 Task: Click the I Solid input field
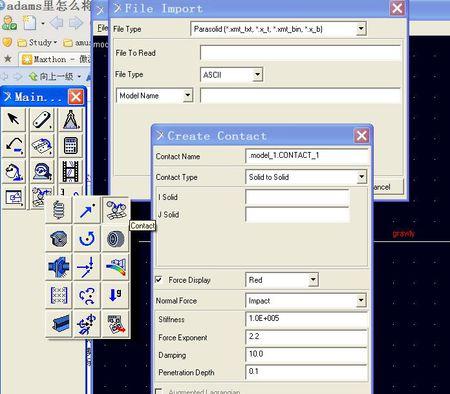click(297, 197)
